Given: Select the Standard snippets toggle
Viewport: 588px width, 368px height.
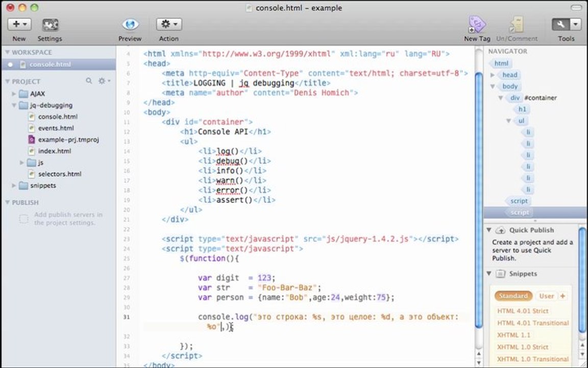Looking at the screenshot, I should pyautogui.click(x=513, y=296).
